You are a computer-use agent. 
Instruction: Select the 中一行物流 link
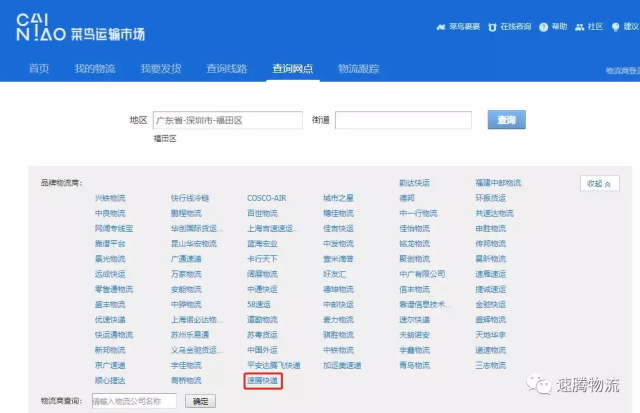tap(418, 213)
